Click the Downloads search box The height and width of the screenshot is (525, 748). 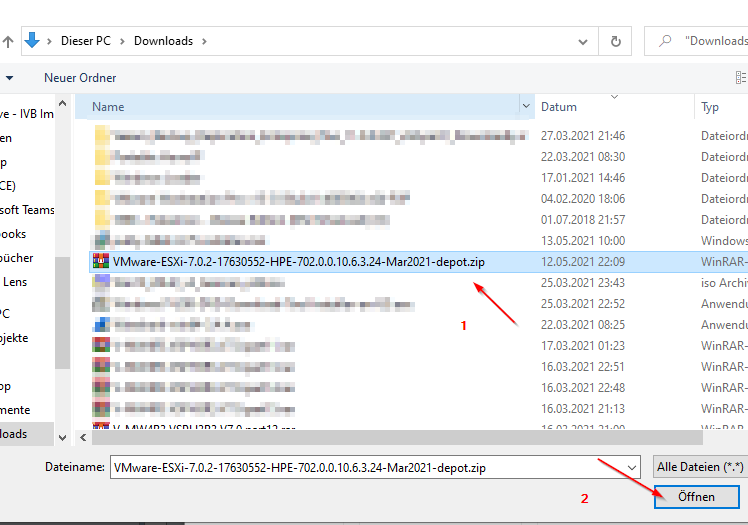(x=696, y=41)
